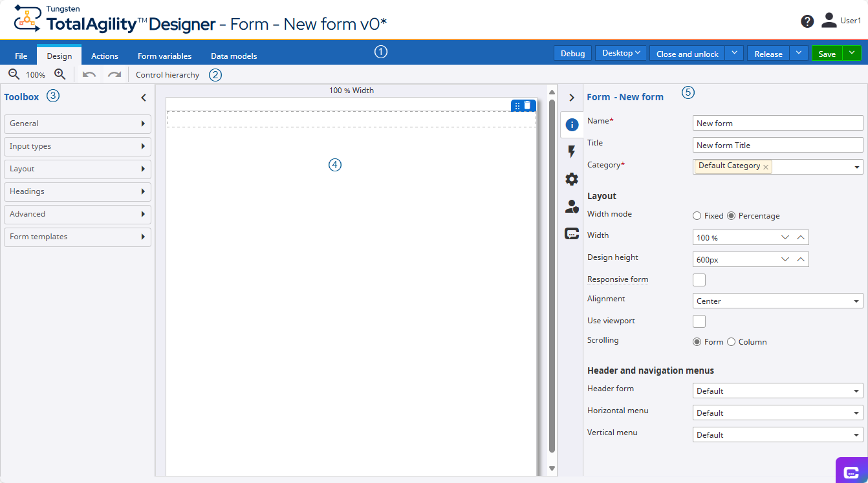The image size is (868, 483).
Task: Open the Events lightning icon panel
Action: point(571,151)
